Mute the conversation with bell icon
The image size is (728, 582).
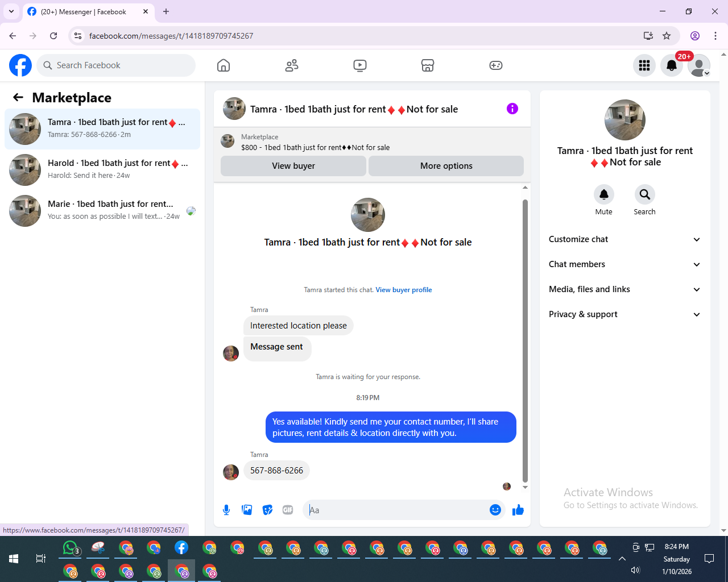point(604,194)
